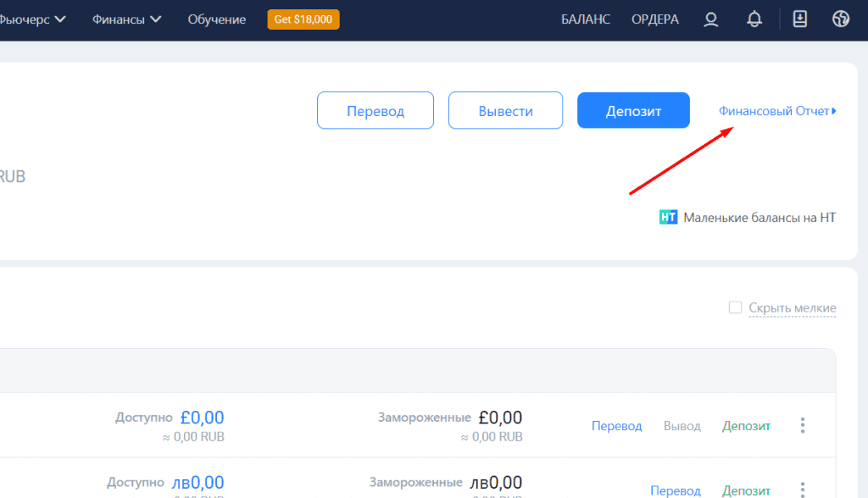
Task: Open the Обучение menu item
Action: (216, 19)
